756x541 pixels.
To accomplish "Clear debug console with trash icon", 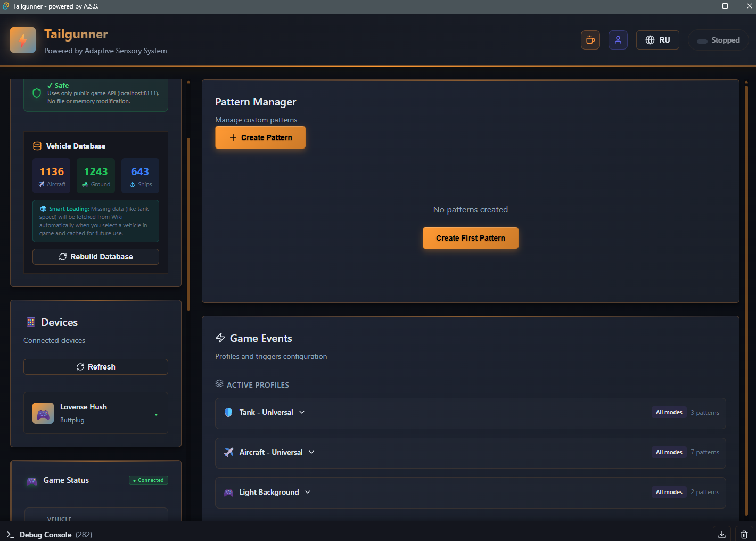I will pos(744,535).
